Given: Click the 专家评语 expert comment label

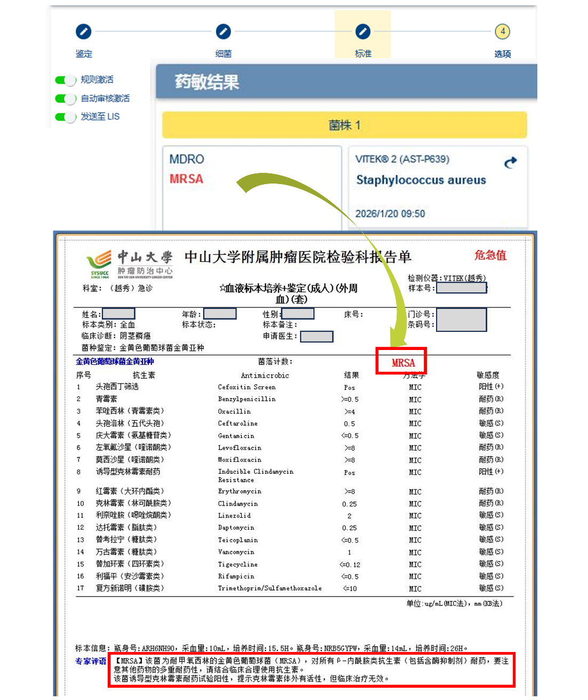Looking at the screenshot, I should [91, 662].
